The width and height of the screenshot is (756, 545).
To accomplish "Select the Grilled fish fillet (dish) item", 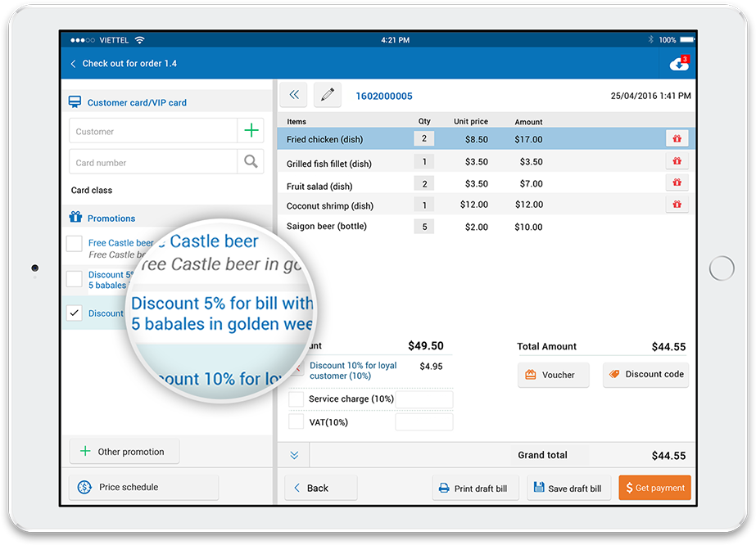I will pos(328,164).
